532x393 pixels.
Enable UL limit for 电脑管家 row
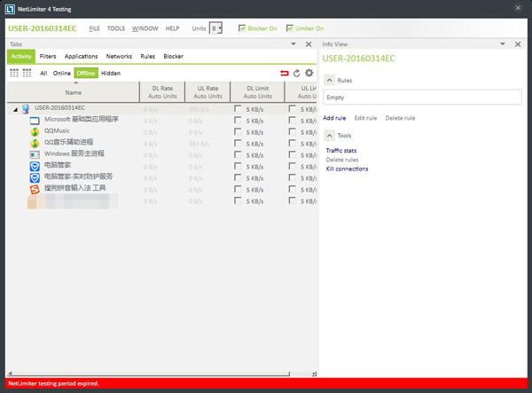292,166
